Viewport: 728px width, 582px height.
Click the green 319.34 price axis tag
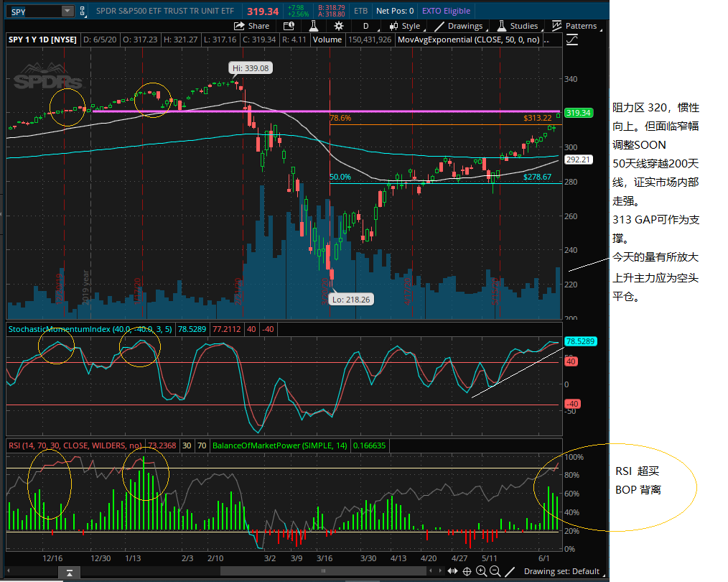pos(579,113)
